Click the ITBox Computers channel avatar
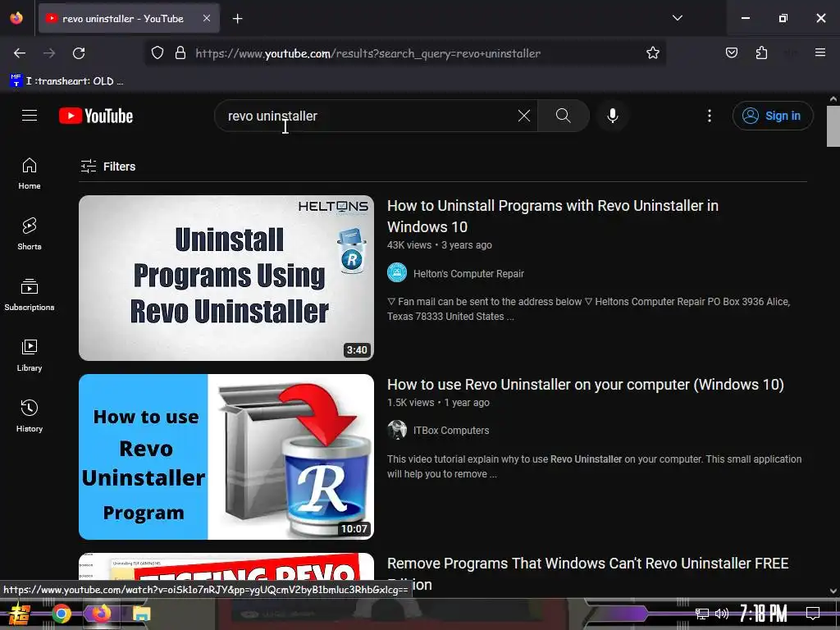 click(397, 430)
